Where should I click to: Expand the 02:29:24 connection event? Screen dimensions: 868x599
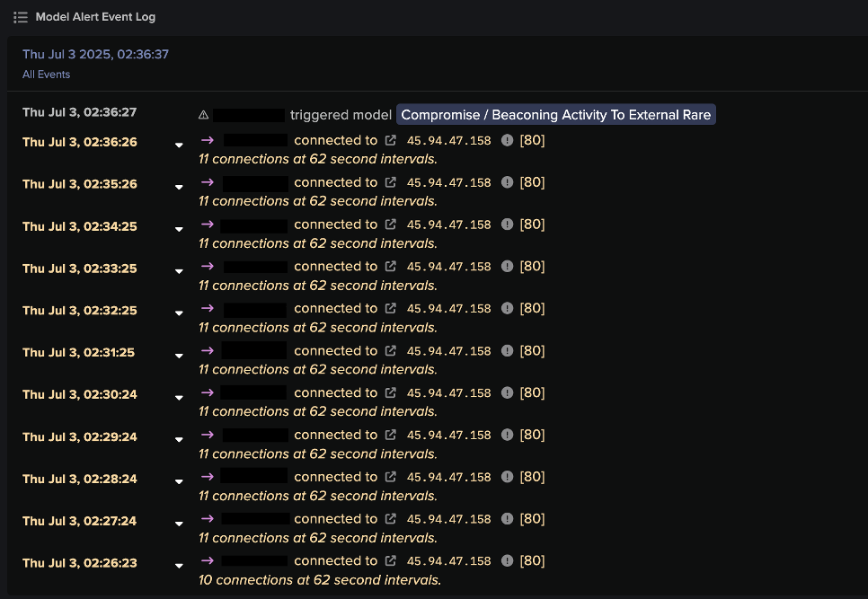point(179,439)
